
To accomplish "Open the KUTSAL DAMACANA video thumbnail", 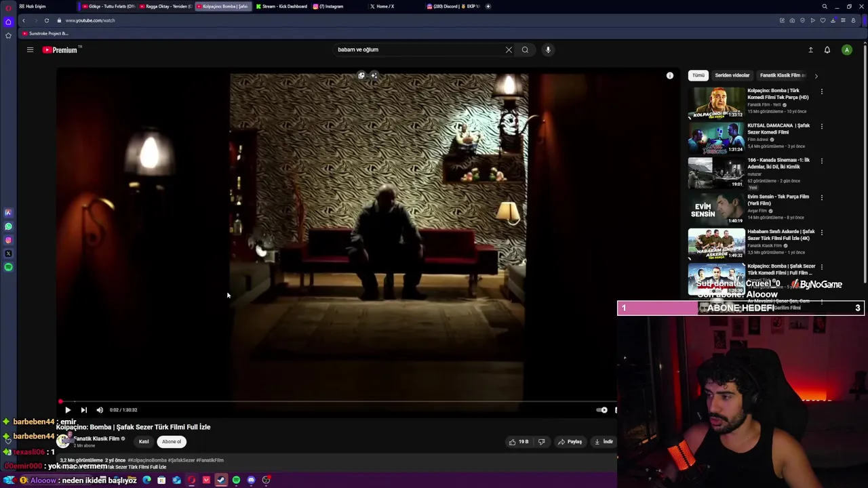I will click(716, 139).
